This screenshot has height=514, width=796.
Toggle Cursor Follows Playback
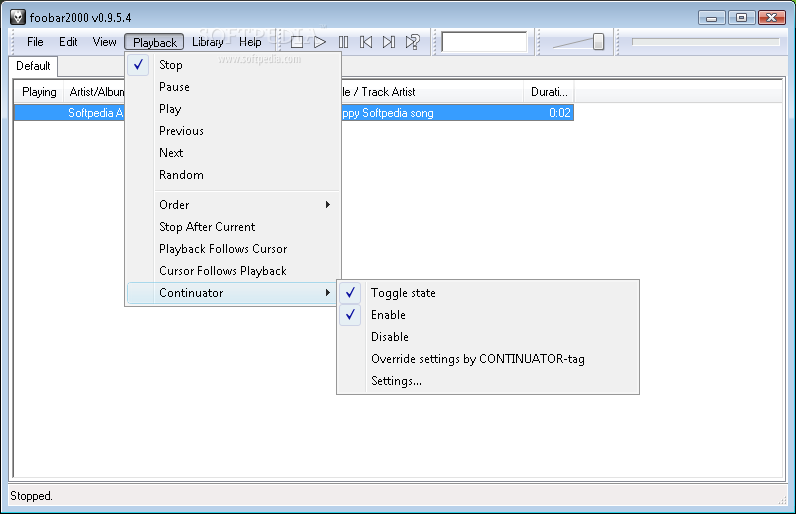(x=234, y=271)
